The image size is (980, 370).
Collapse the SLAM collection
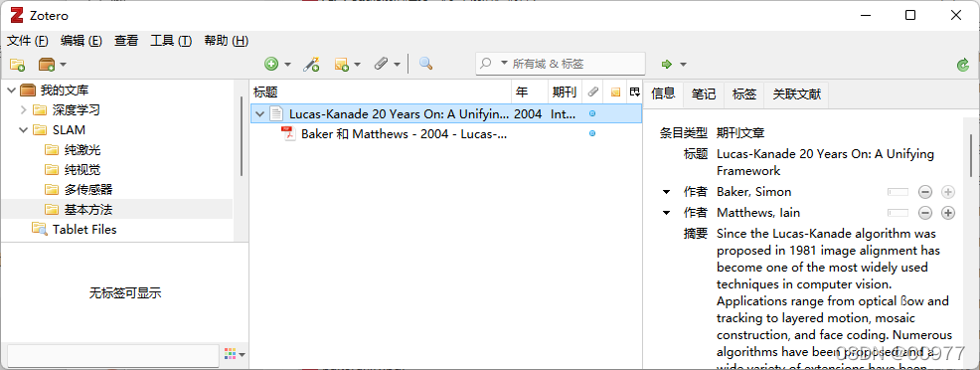pyautogui.click(x=24, y=130)
